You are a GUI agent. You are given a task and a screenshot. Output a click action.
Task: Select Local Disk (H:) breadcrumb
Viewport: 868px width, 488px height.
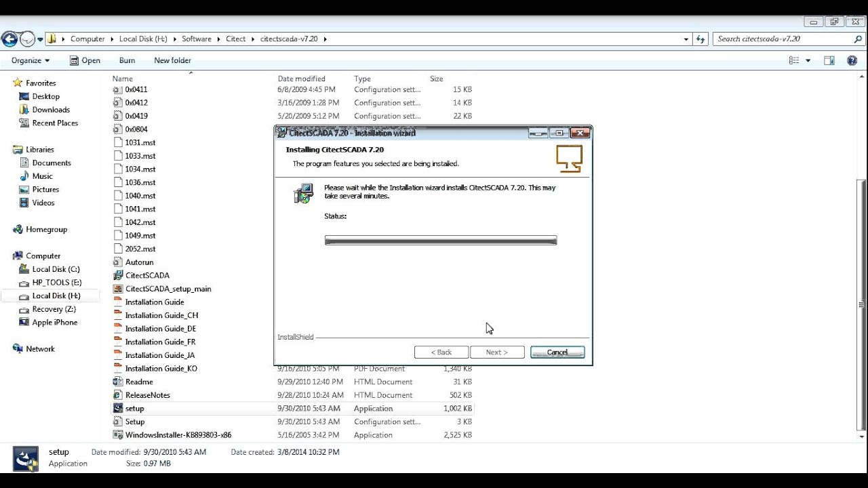pos(143,39)
